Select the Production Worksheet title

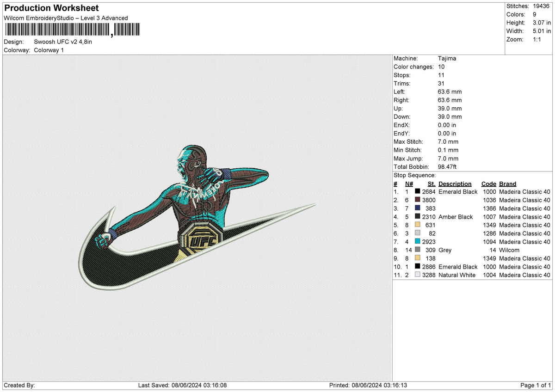51,8
